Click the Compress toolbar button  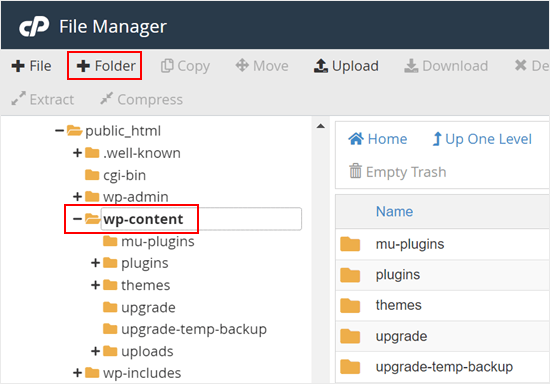tap(141, 100)
